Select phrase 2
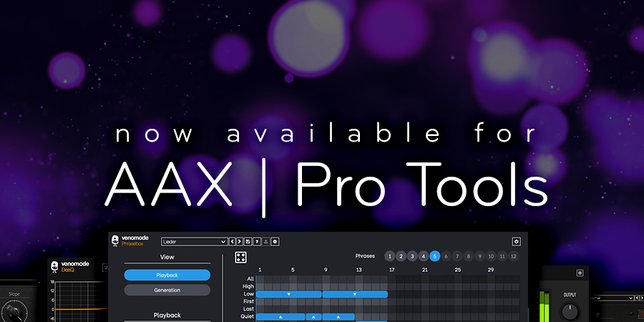The height and width of the screenshot is (322, 644). point(401,256)
